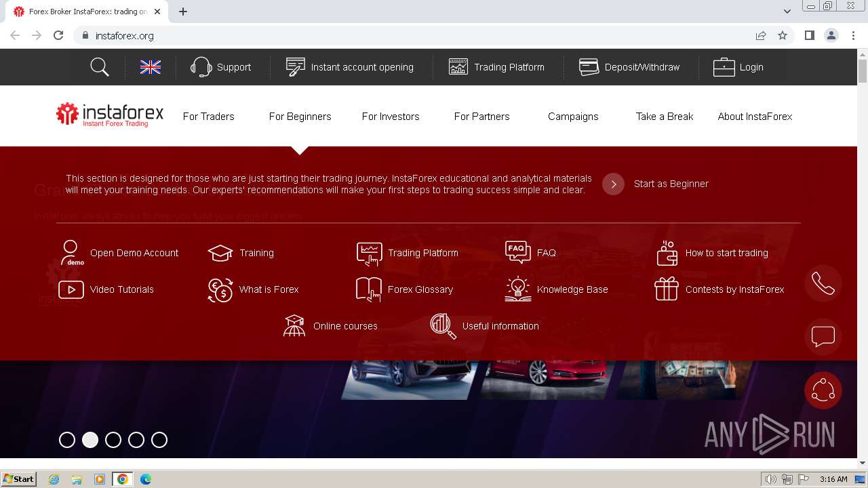The image size is (868, 488).
Task: Open Deposit/Withdraw in top bar
Action: [x=642, y=67]
